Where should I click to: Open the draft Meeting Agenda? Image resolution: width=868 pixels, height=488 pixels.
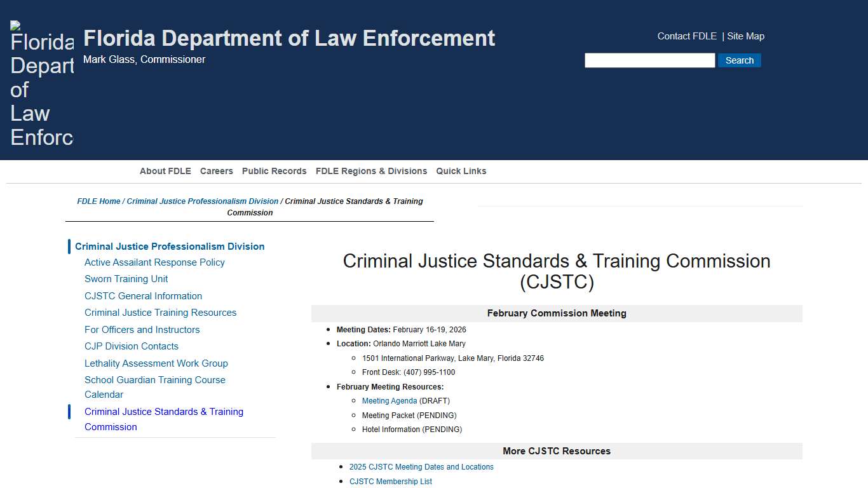click(389, 400)
